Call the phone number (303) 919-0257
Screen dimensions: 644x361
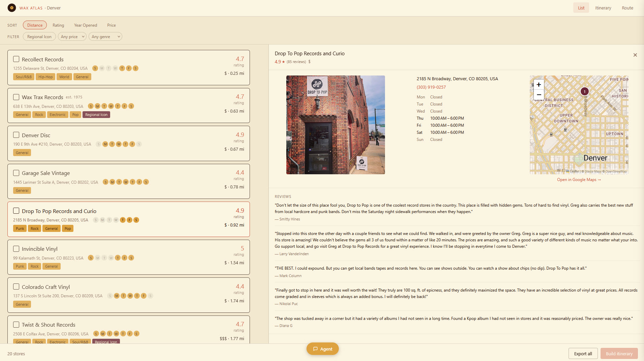[431, 87]
